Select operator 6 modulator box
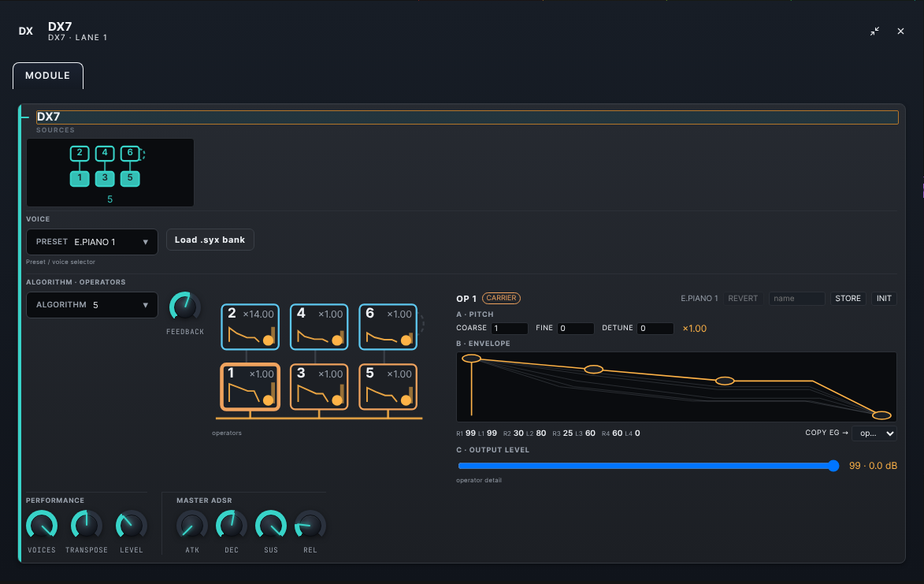Screen dimensions: 924x584 pos(388,327)
